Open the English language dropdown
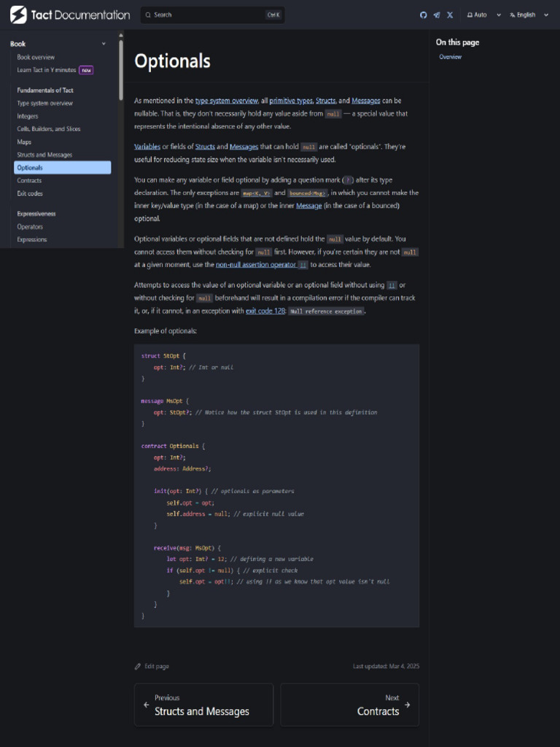The image size is (560, 747). click(529, 15)
